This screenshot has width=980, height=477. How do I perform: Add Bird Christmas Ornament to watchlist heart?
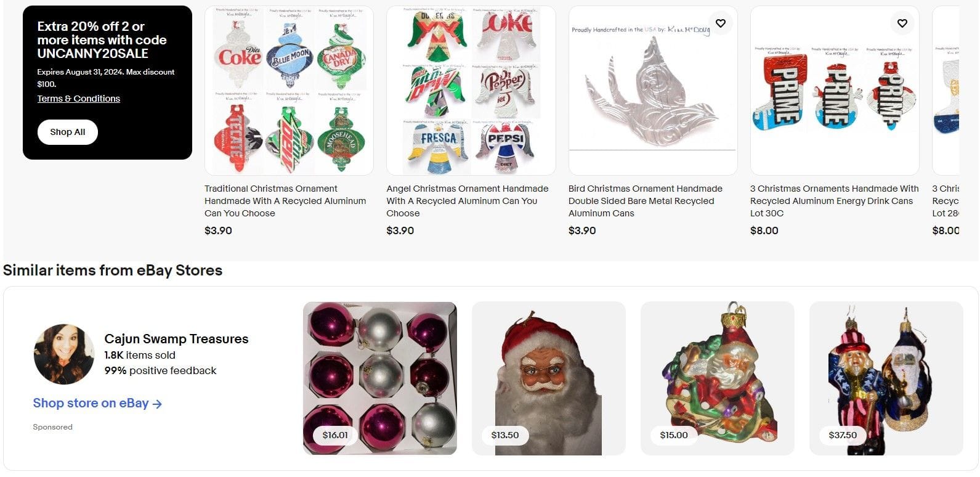tap(720, 23)
